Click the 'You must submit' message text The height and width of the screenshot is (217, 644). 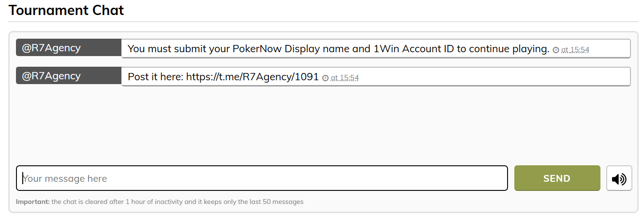click(338, 49)
